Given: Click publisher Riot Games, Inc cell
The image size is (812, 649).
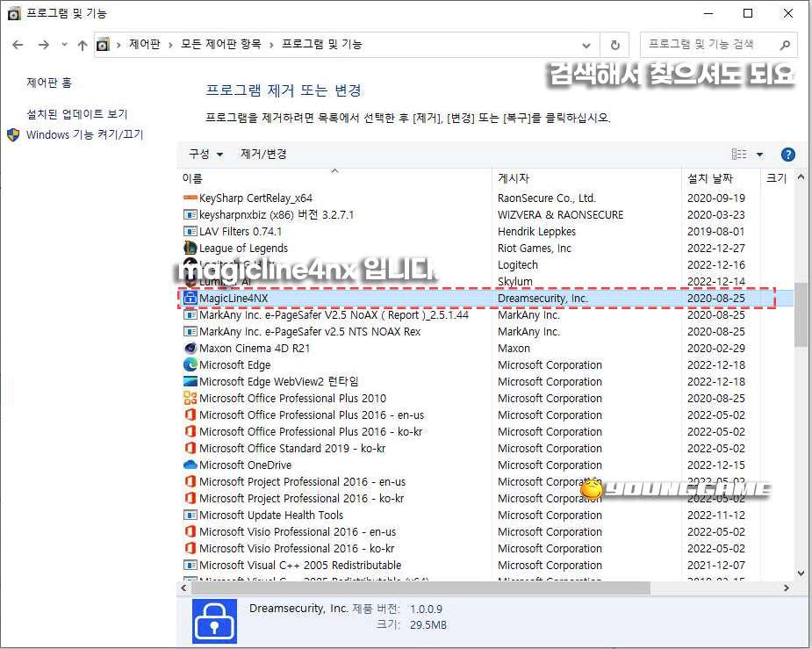Looking at the screenshot, I should (535, 249).
